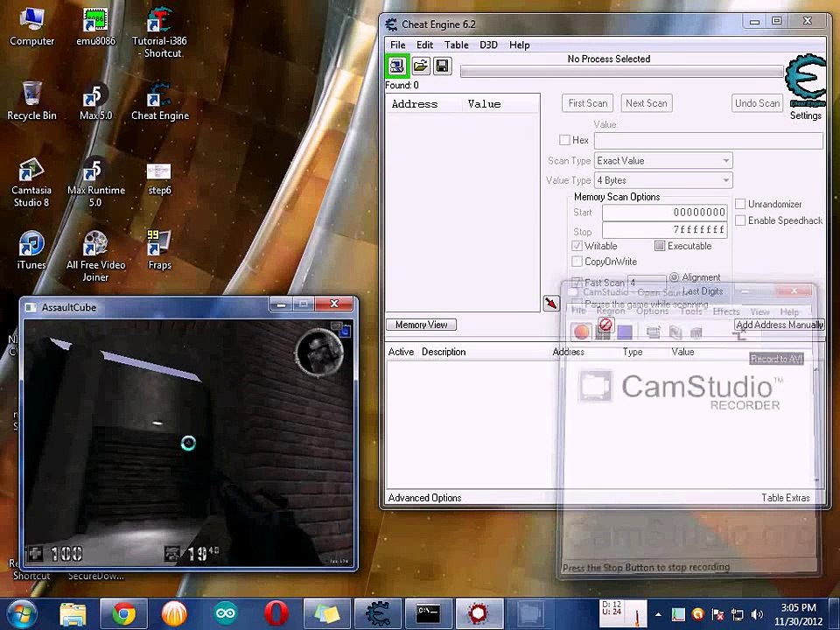Enable the Hex checkbox
The image size is (840, 630).
(564, 140)
